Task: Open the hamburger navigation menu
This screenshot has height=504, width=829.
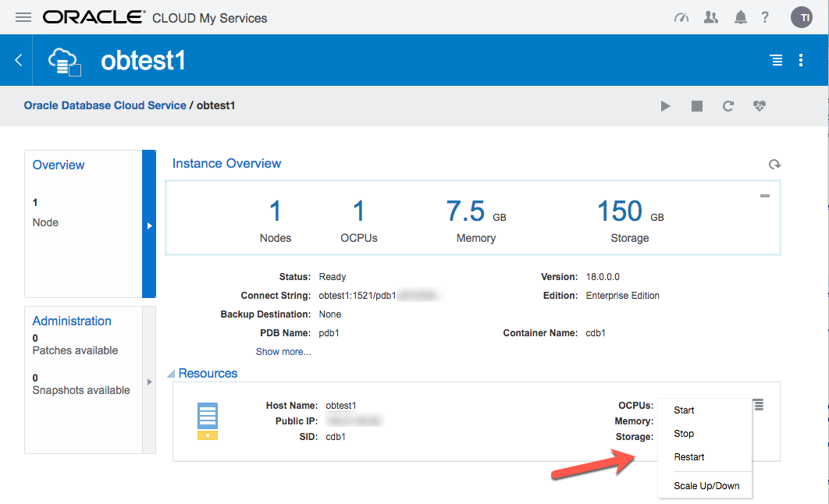Action: [x=23, y=17]
